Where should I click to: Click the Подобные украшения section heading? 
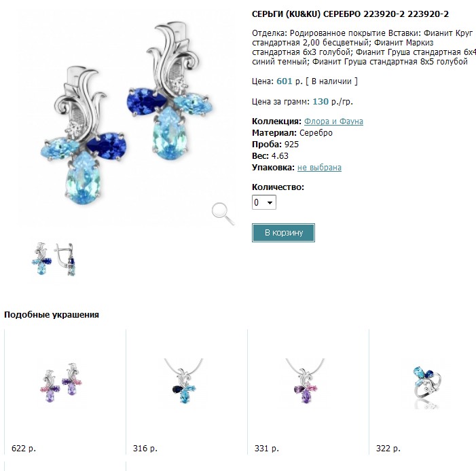pyautogui.click(x=52, y=315)
